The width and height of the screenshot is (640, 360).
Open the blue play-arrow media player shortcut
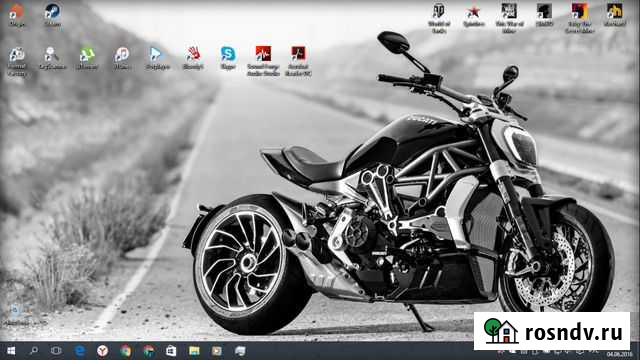[157, 58]
